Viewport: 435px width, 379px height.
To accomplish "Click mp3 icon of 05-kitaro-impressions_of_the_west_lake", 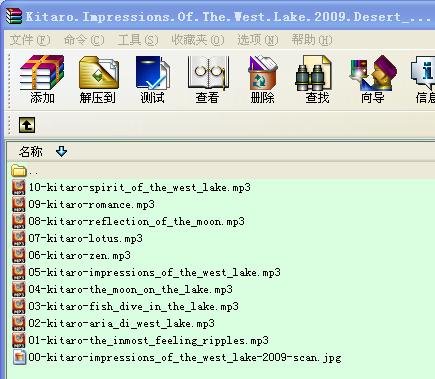I will (19, 272).
